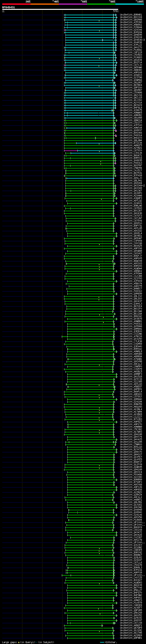
Task: Click hit label UniRef100_O24306
Action: pos(131,30)
